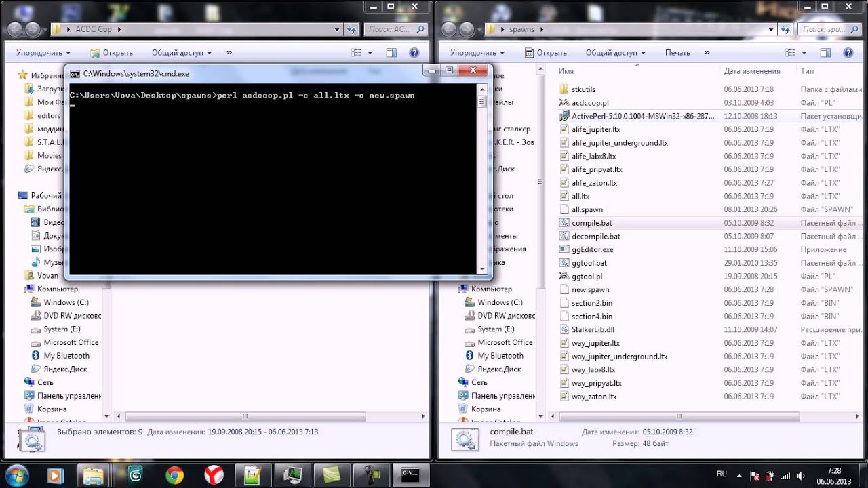The height and width of the screenshot is (488, 868).
Task: Click Back button in spawns window
Action: pos(448,30)
